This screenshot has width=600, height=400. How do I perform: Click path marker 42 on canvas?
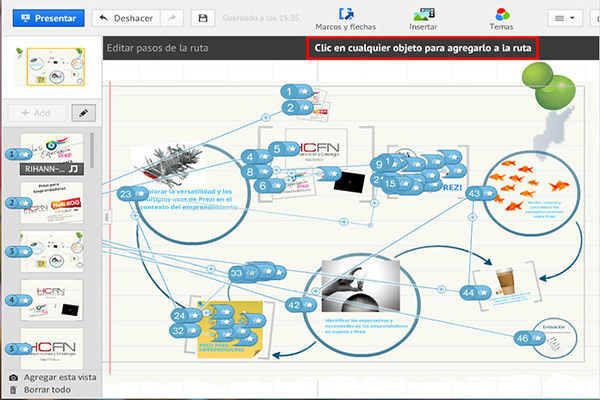point(301,305)
